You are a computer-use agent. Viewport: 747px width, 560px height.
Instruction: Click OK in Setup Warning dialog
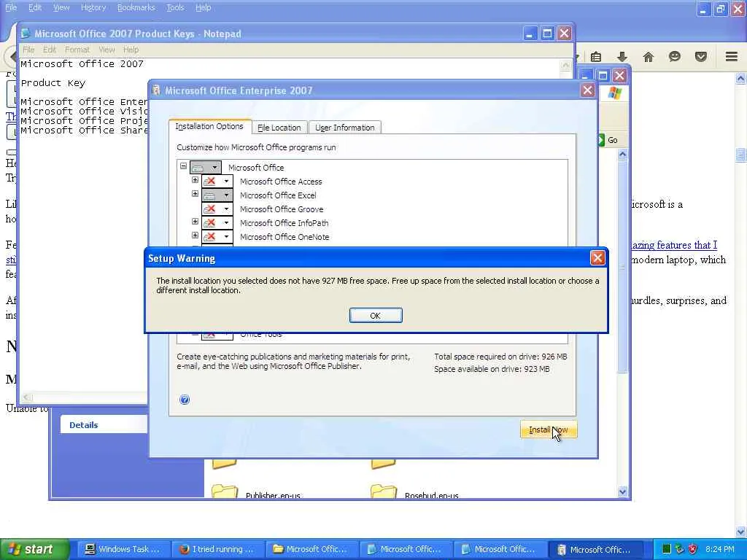click(376, 315)
